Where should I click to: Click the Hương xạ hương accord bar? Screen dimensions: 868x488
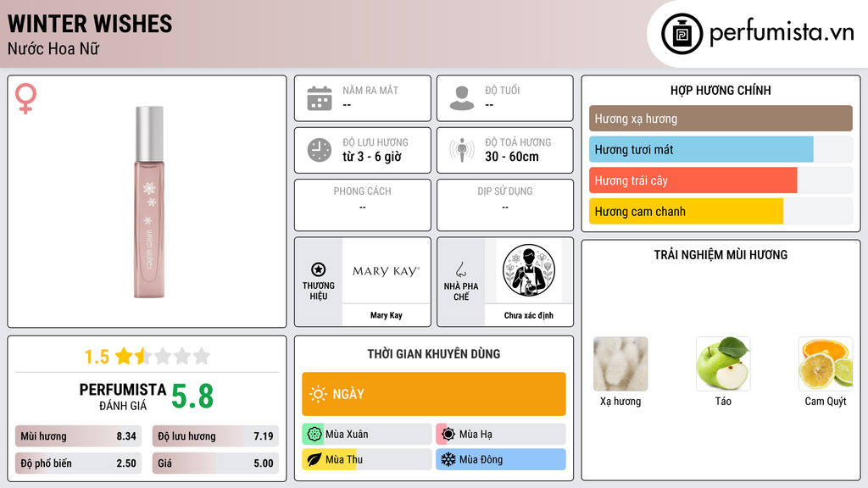click(x=721, y=119)
